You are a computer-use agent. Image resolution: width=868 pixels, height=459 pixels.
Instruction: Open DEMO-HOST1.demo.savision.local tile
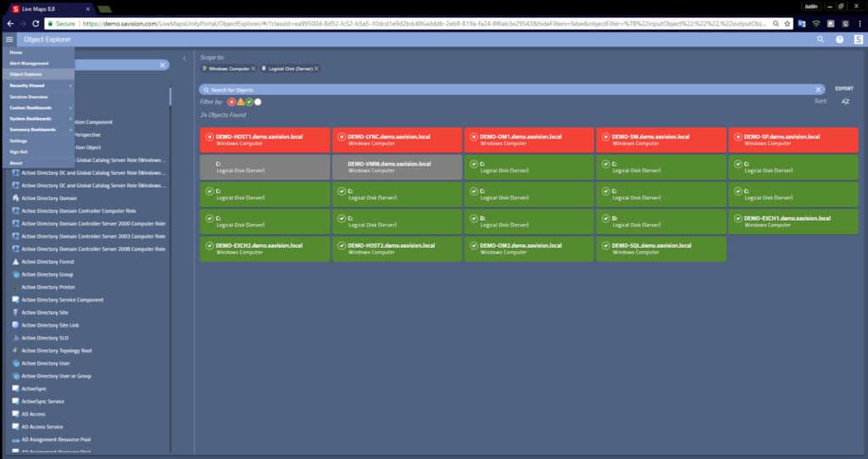(x=265, y=140)
